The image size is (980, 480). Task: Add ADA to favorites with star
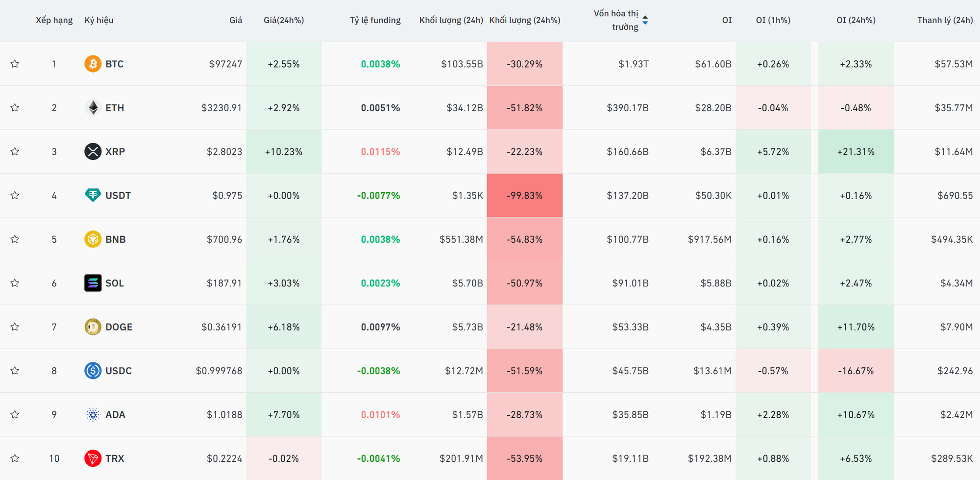15,414
